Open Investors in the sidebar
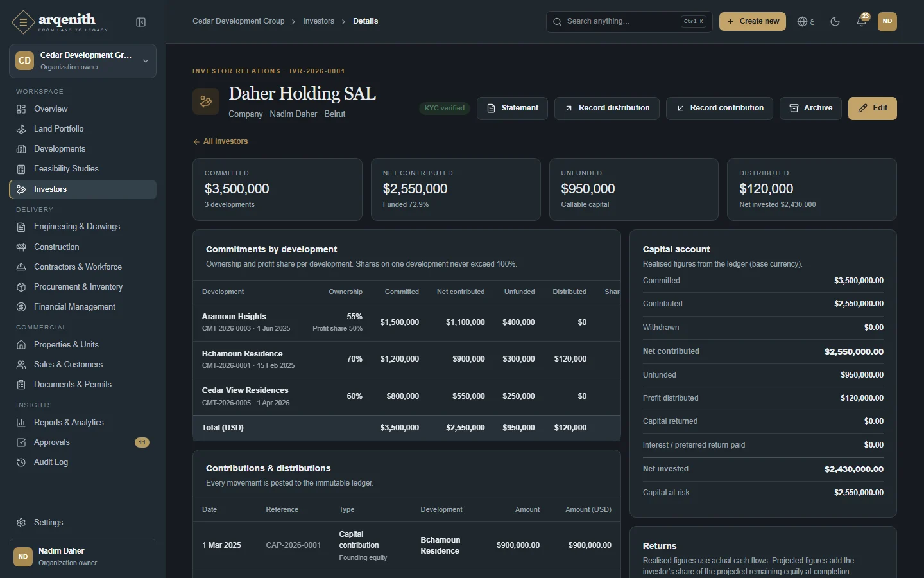 (83, 189)
